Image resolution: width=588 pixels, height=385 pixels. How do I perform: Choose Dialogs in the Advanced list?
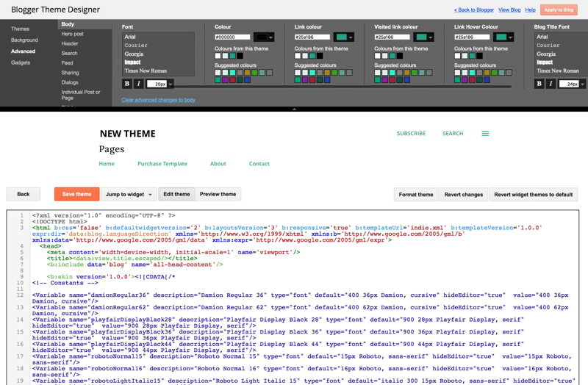tap(70, 82)
